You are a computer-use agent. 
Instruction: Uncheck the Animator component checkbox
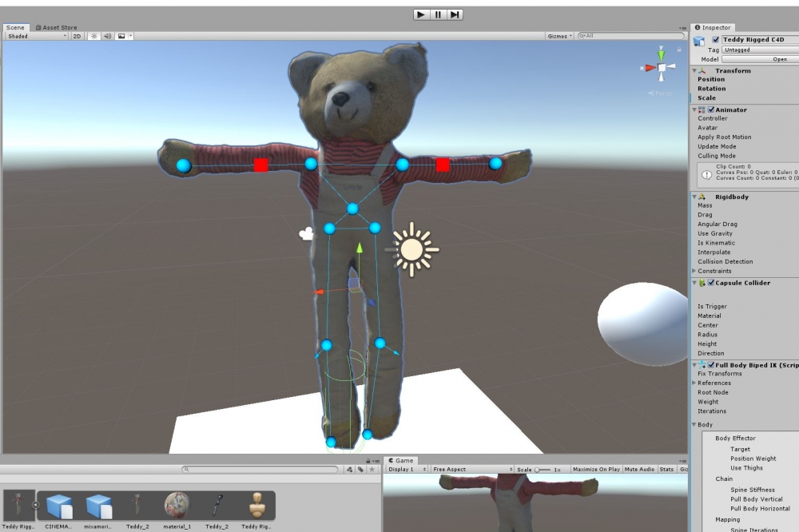[711, 109]
